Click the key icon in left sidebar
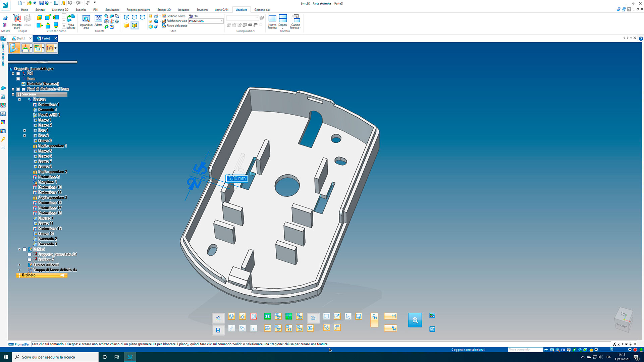 [3, 139]
